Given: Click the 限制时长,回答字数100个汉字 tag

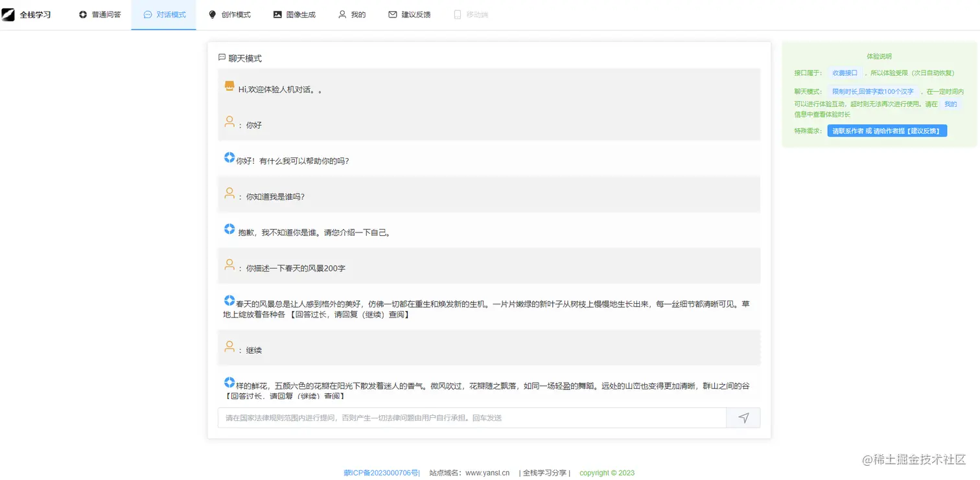Looking at the screenshot, I should pos(872,92).
